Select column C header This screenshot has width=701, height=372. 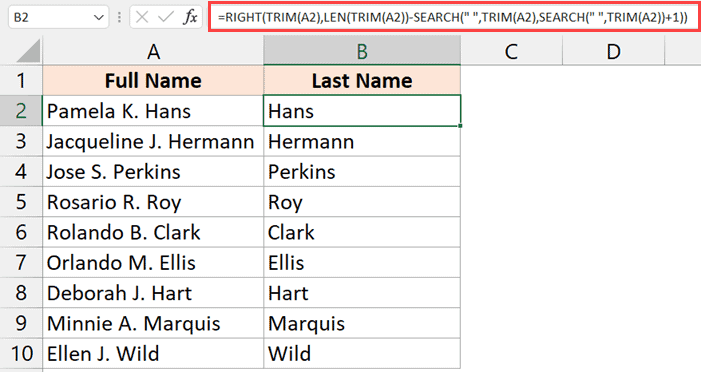[x=511, y=51]
